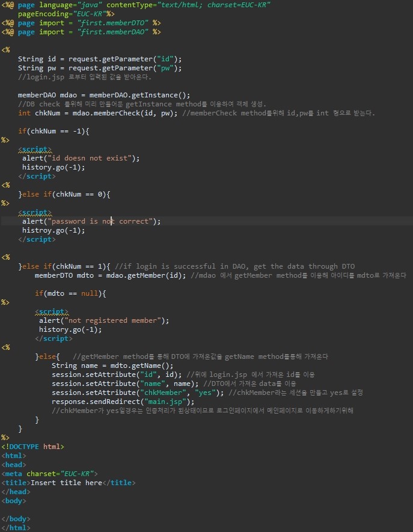
Task: Click the <meta charset="EUC-KR"> line
Action: click(x=49, y=474)
